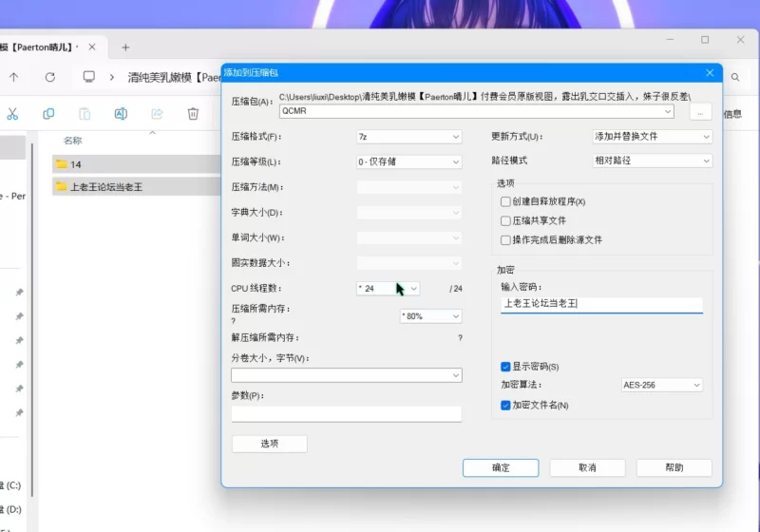Open a new File Explorer tab
This screenshot has width=760, height=532.
(x=125, y=47)
